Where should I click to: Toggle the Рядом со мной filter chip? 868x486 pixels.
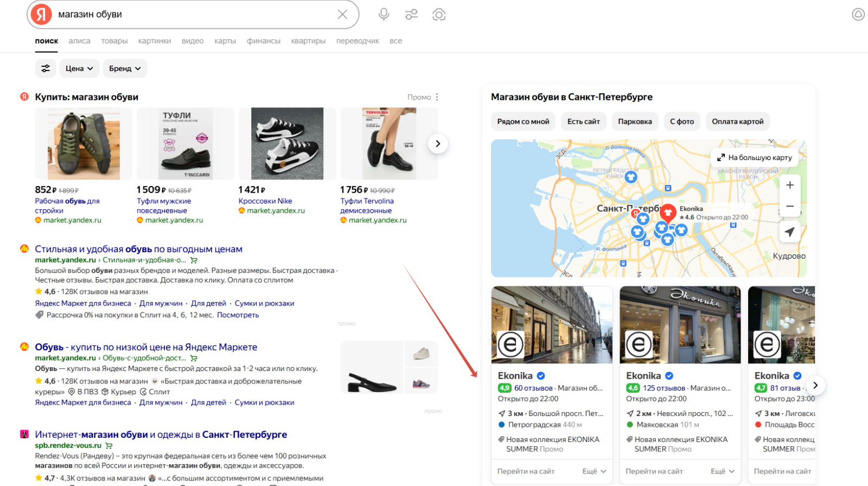pyautogui.click(x=524, y=121)
